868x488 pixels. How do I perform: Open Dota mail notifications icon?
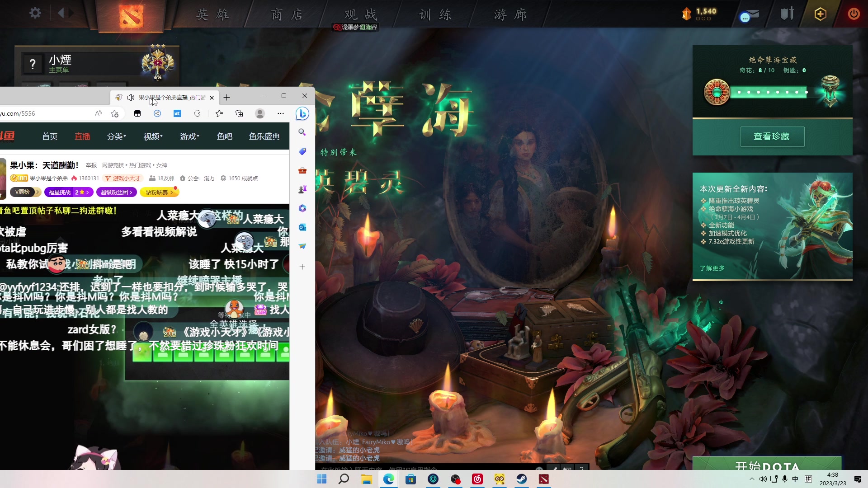coord(750,15)
